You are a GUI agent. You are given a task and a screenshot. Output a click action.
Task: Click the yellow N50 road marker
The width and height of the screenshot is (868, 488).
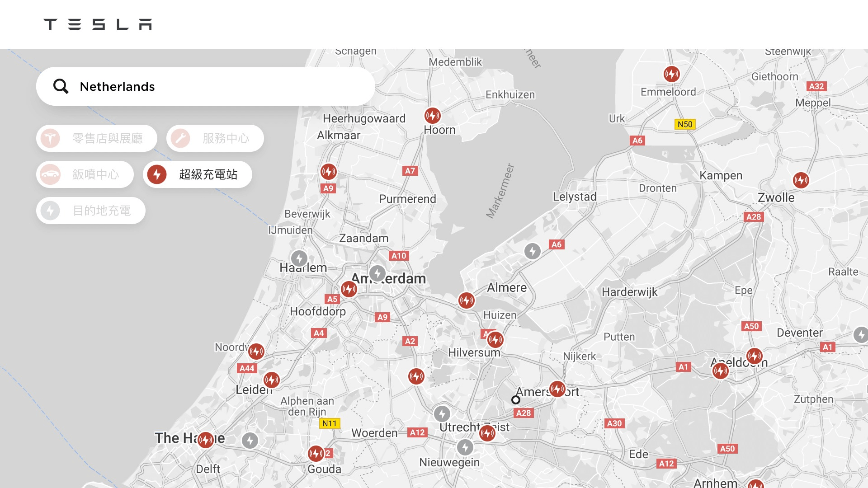(685, 124)
